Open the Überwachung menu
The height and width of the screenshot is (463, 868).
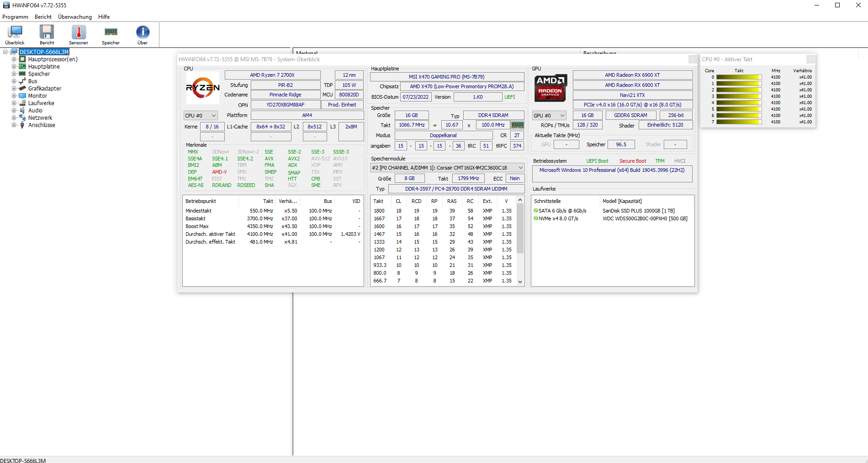pos(75,17)
